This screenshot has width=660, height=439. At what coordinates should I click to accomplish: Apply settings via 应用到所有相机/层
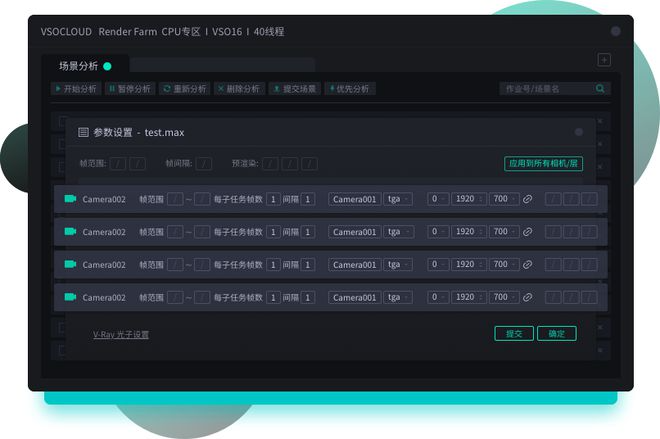[543, 163]
